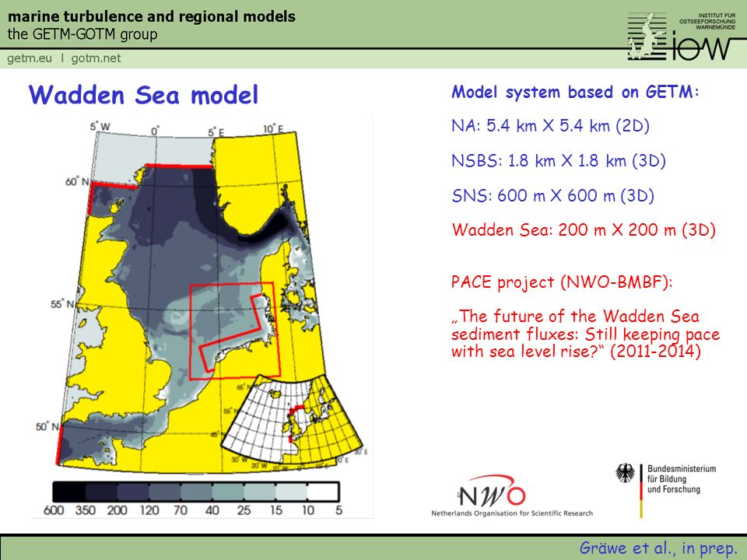
Task: Select the 'Wadden Sea model' title
Action: [143, 94]
